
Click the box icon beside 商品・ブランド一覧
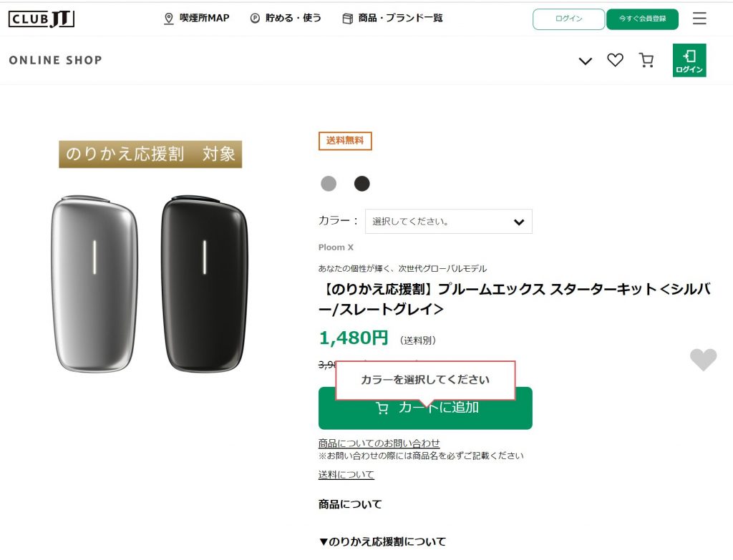348,19
